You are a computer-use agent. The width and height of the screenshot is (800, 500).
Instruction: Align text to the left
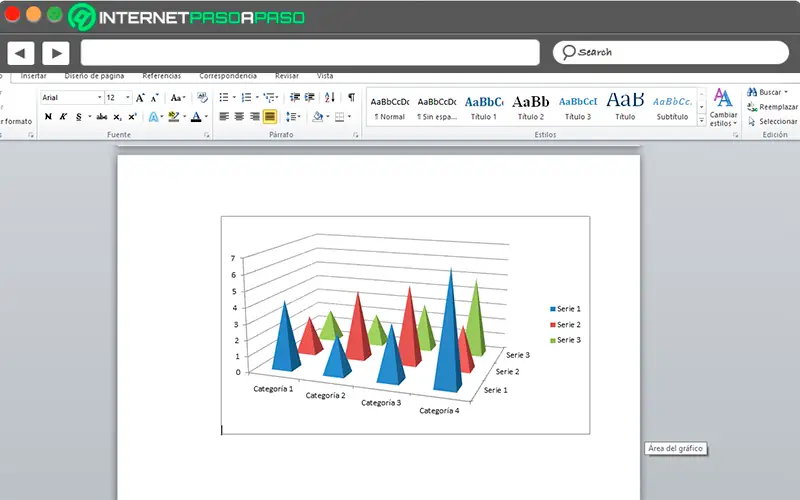coord(224,117)
